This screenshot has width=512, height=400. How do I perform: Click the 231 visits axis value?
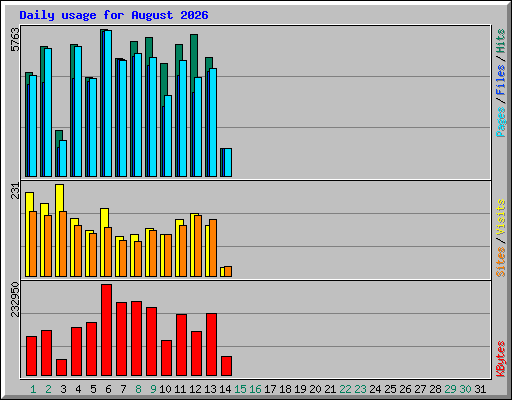(x=15, y=190)
